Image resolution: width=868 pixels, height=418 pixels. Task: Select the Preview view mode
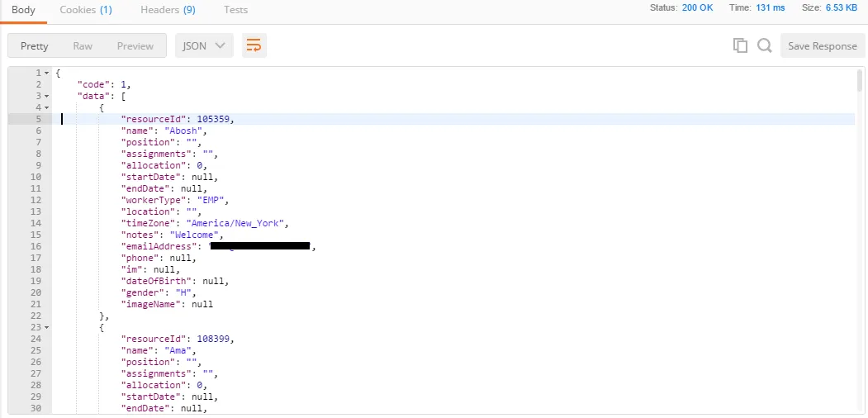(x=135, y=46)
